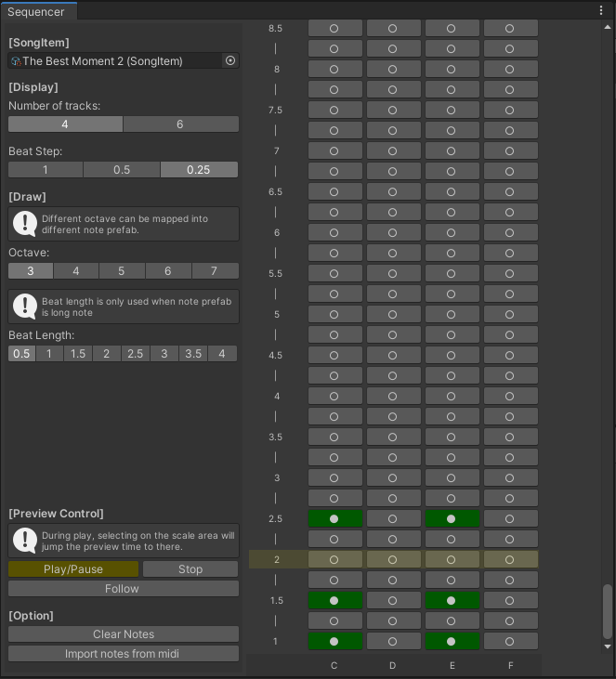Enable the F note at beat 8.5
The height and width of the screenshot is (679, 616).
[x=511, y=28]
